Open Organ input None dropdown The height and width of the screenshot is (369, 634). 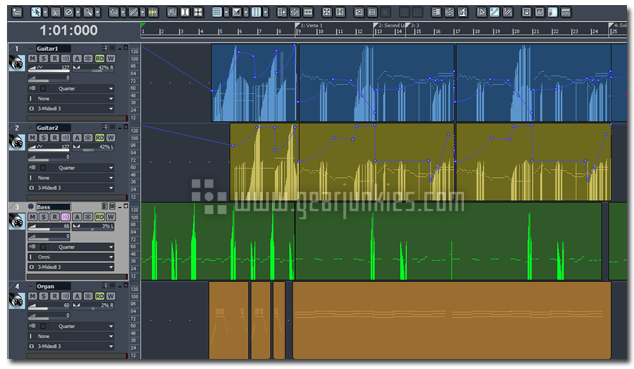coord(71,336)
